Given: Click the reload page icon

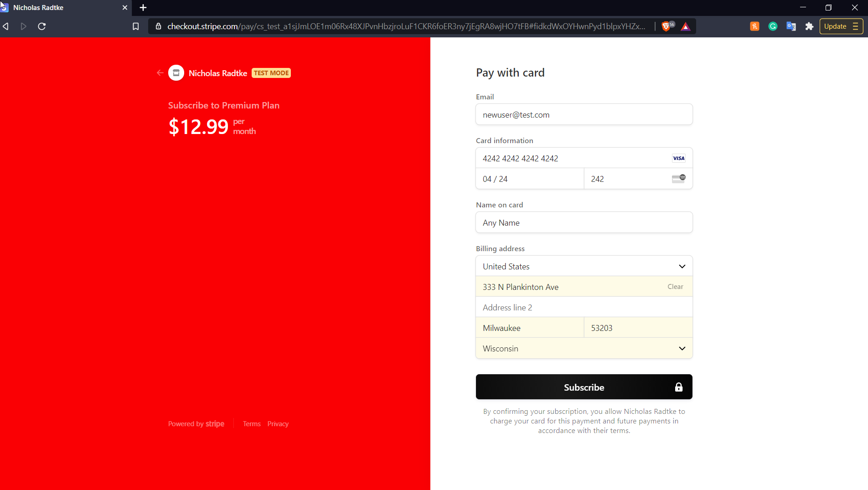Looking at the screenshot, I should pyautogui.click(x=41, y=26).
